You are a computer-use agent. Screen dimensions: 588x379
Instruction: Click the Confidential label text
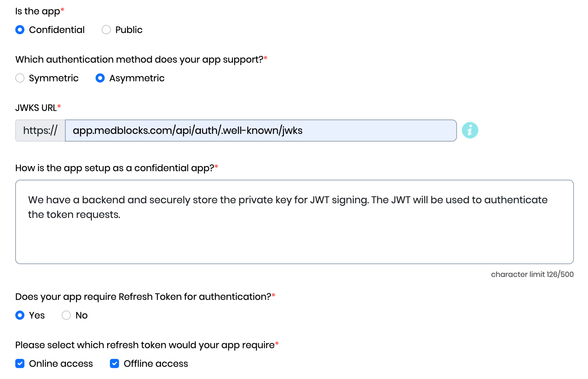pos(57,30)
